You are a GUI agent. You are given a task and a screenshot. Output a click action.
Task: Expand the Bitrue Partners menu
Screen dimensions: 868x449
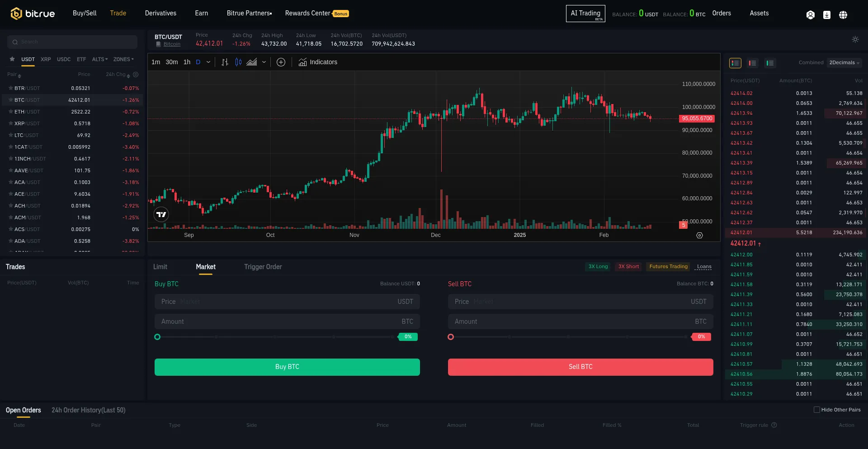click(249, 13)
